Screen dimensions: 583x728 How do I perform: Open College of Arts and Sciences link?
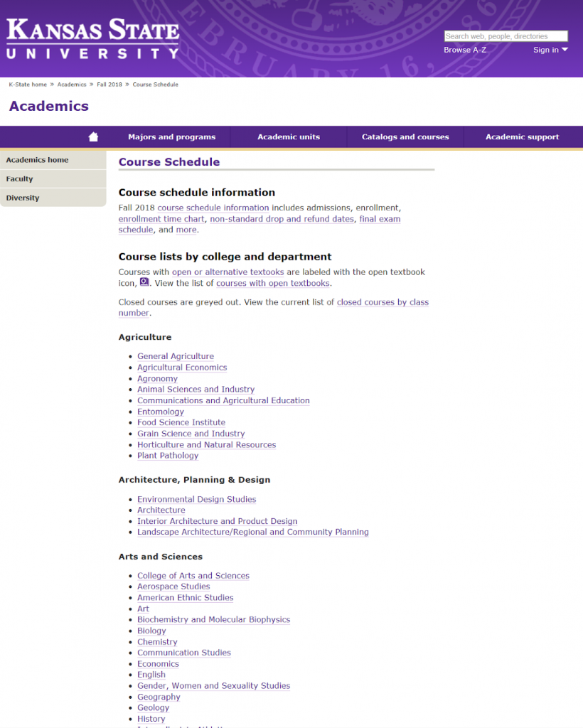point(193,576)
